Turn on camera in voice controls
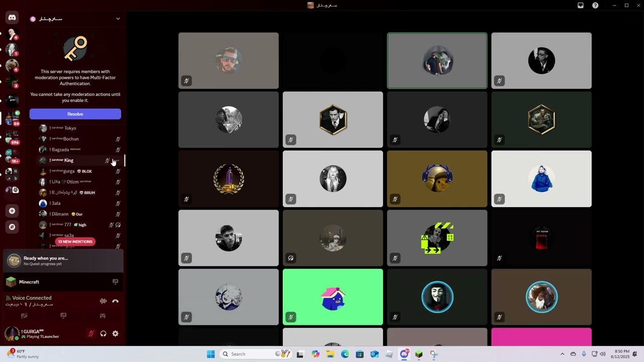 pyautogui.click(x=24, y=316)
